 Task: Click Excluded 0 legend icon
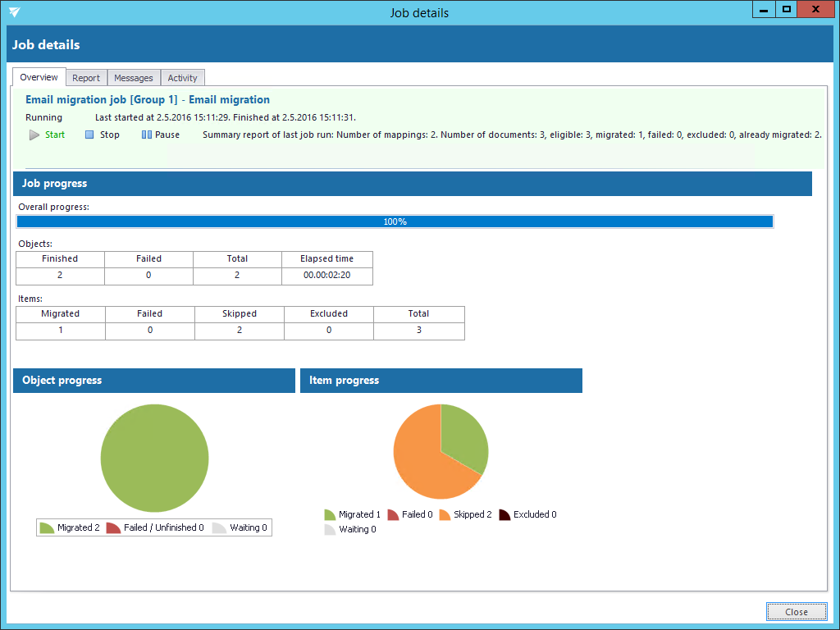pos(504,514)
